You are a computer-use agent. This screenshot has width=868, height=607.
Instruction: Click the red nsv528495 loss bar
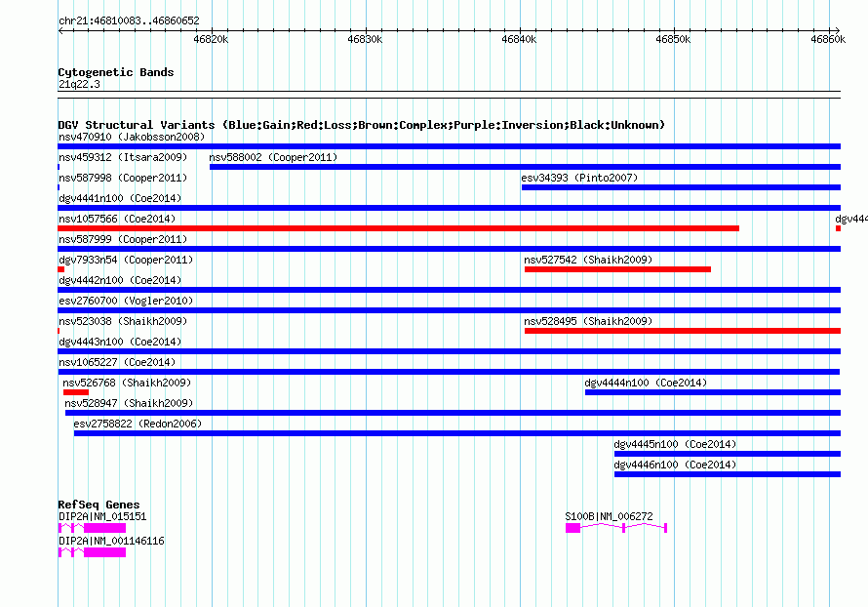683,331
